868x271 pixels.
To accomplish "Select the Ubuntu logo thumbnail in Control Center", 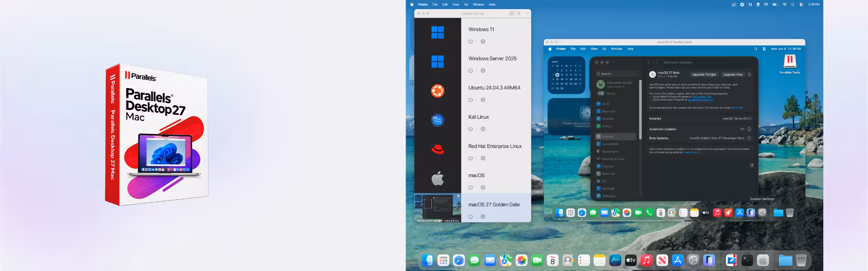I will tap(438, 91).
